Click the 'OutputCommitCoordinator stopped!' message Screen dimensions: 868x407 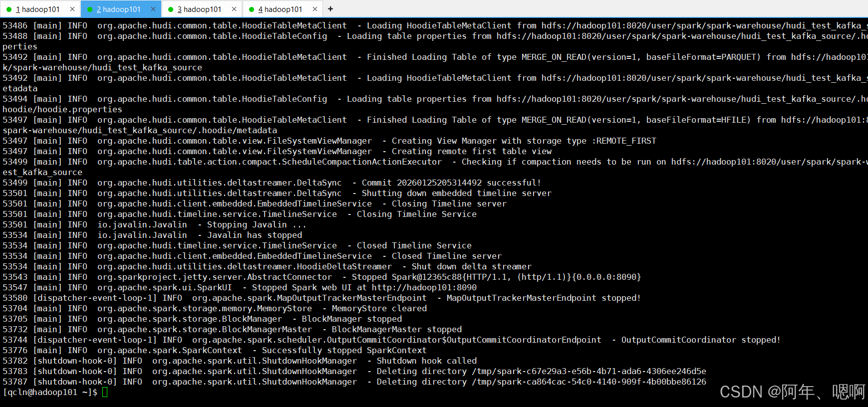tap(701, 340)
